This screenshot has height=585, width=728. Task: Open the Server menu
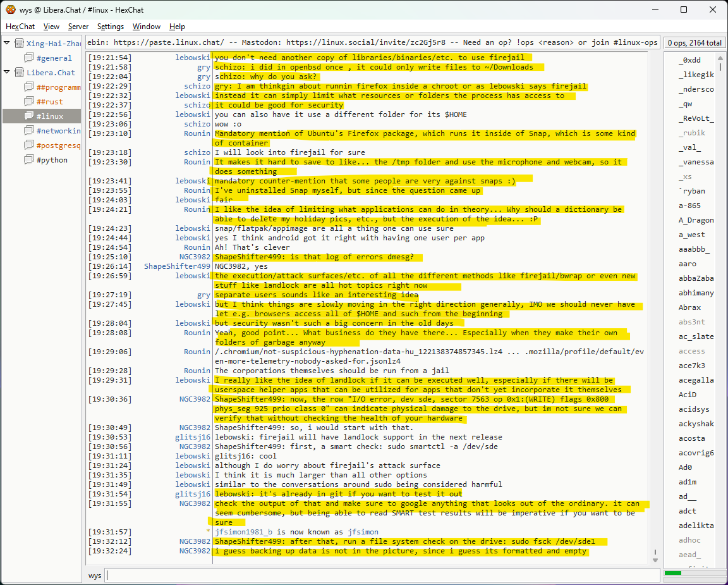pyautogui.click(x=78, y=27)
